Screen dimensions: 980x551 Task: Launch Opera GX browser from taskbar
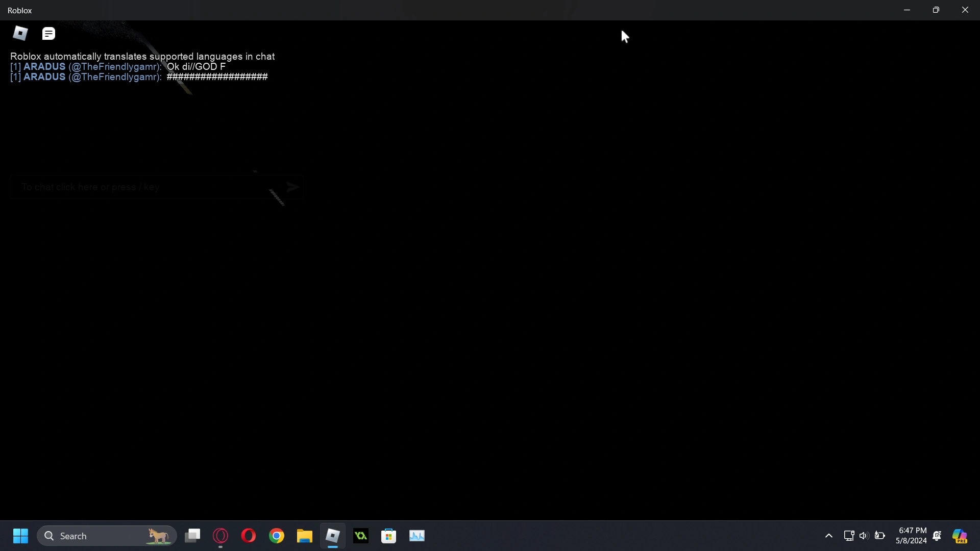220,536
